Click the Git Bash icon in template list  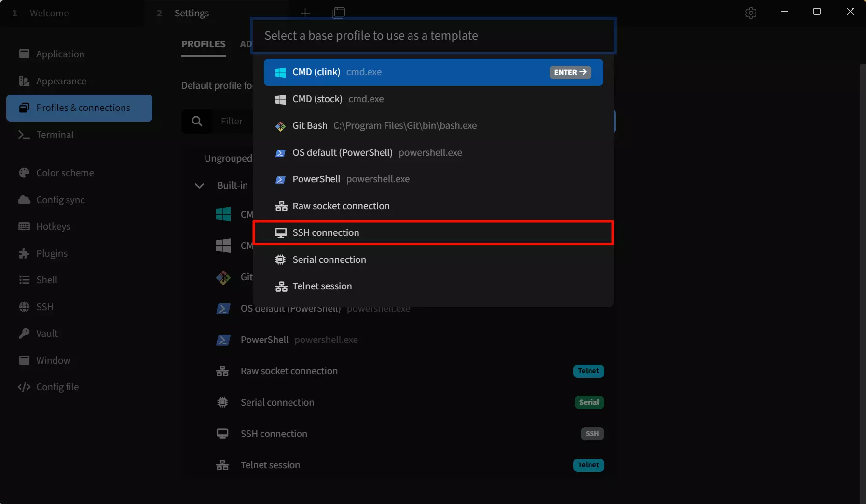[x=280, y=126]
